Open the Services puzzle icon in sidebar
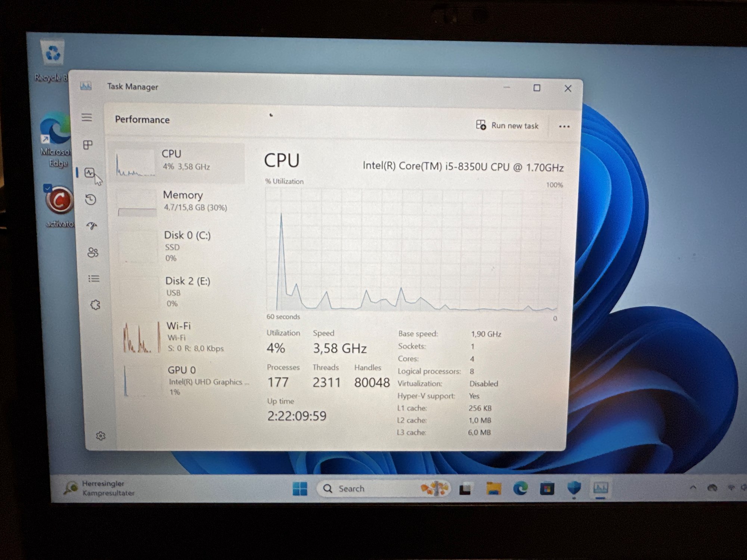 pos(95,305)
